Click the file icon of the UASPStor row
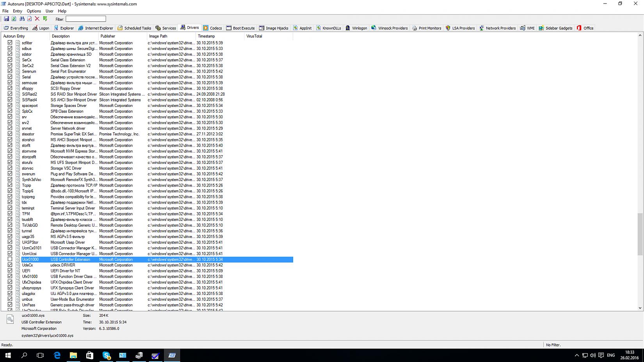 point(18,242)
